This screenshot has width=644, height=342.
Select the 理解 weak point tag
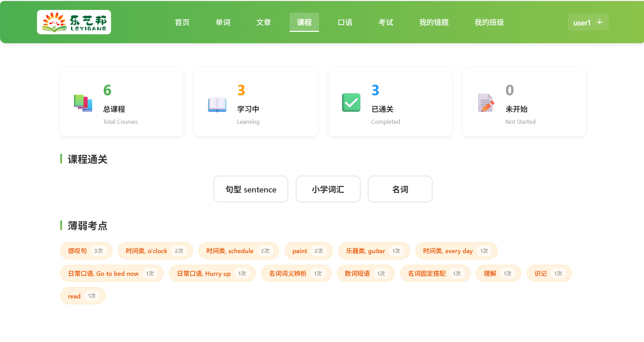coord(498,273)
